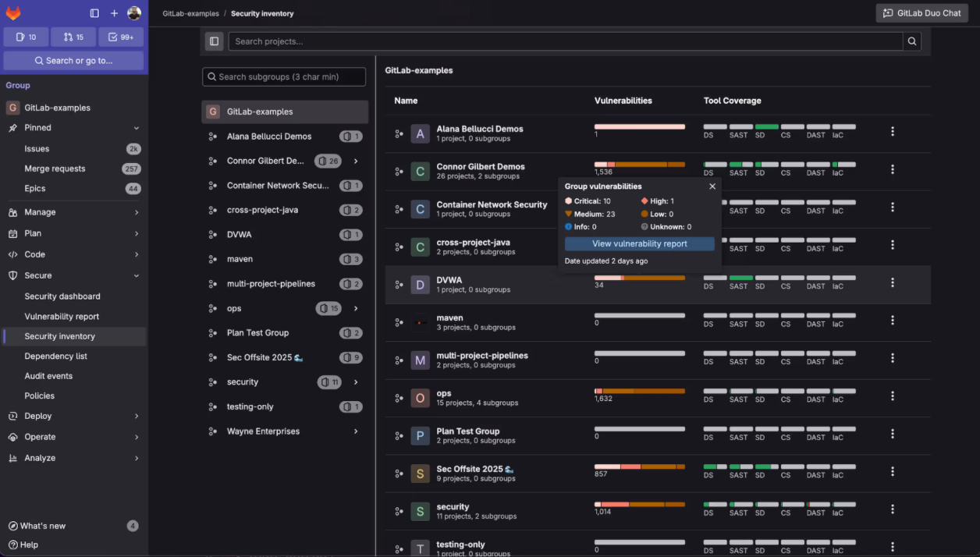Screen dimensions: 980x557
Task: Collapse the left navigation sidebar icon
Action: (x=94, y=13)
